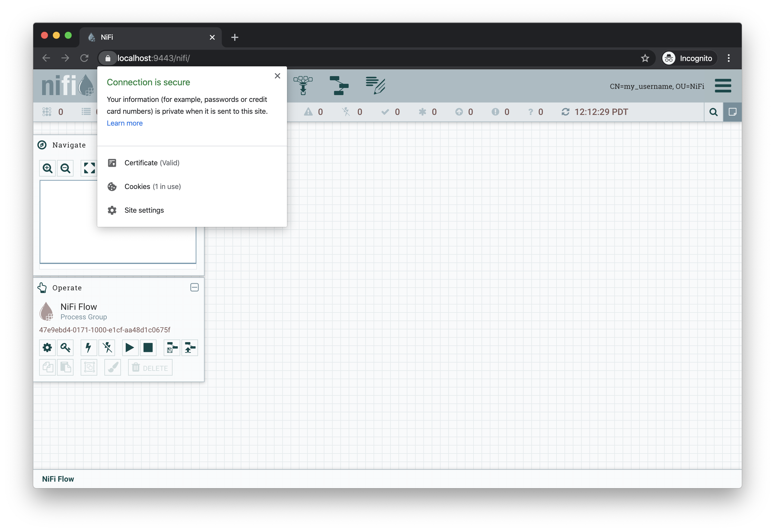Toggle the Bulletin Board panel icon
This screenshot has height=532, width=775.
732,112
